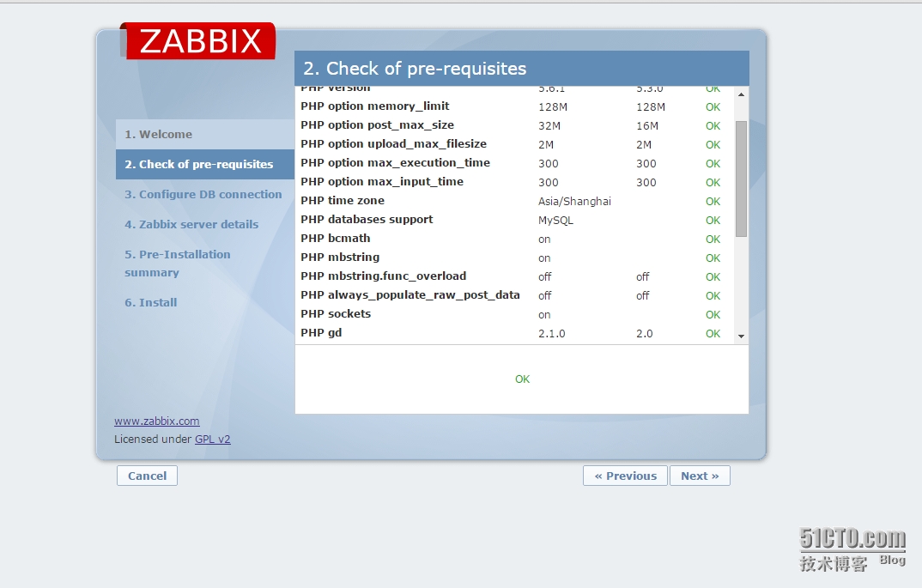Click the 'PHP option max_execution_time' label
Viewport: 922px width, 588px height.
pos(395,162)
